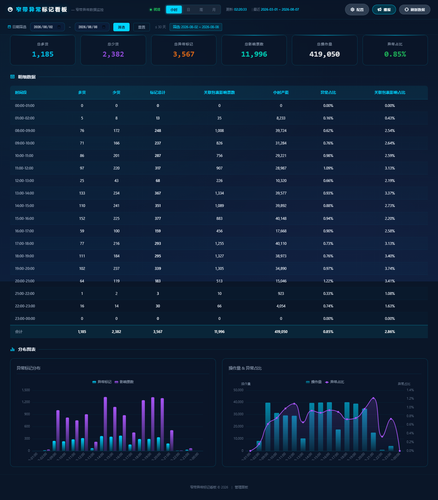Sort by the 时间段 column header
The height and width of the screenshot is (500, 438).
click(21, 92)
